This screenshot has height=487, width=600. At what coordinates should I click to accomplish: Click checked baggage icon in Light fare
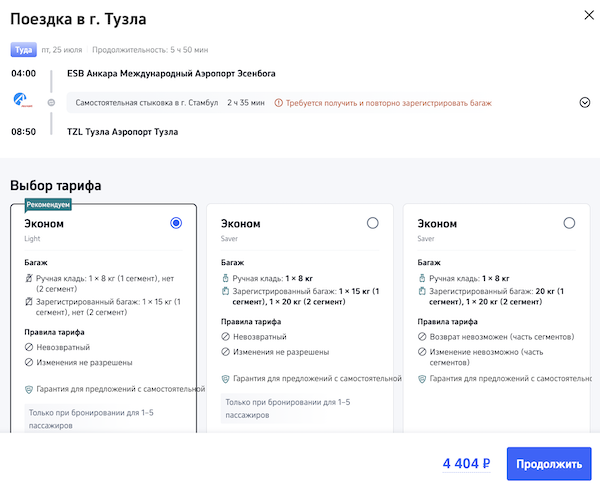click(x=30, y=300)
